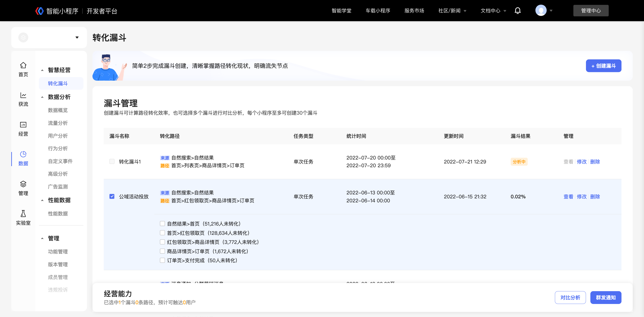Uncheck the 公域活动投放 funnel checkbox

[x=112, y=196]
